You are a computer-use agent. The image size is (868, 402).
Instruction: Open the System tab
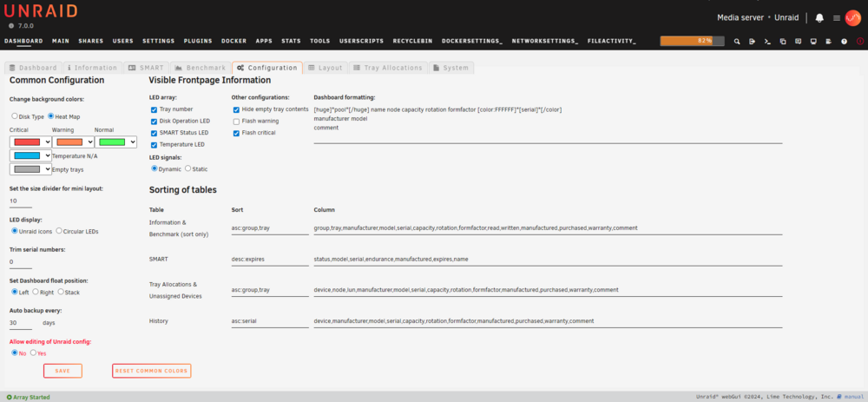[450, 68]
